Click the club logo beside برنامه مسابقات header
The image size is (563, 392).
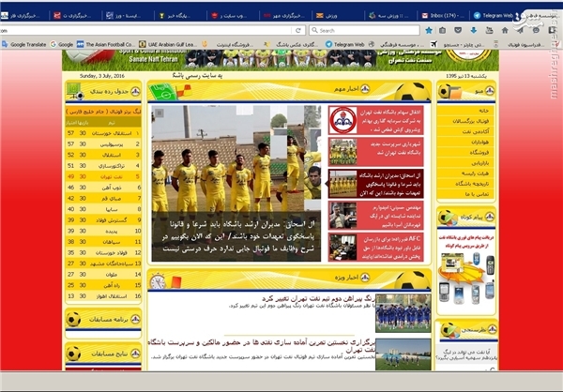135,319
